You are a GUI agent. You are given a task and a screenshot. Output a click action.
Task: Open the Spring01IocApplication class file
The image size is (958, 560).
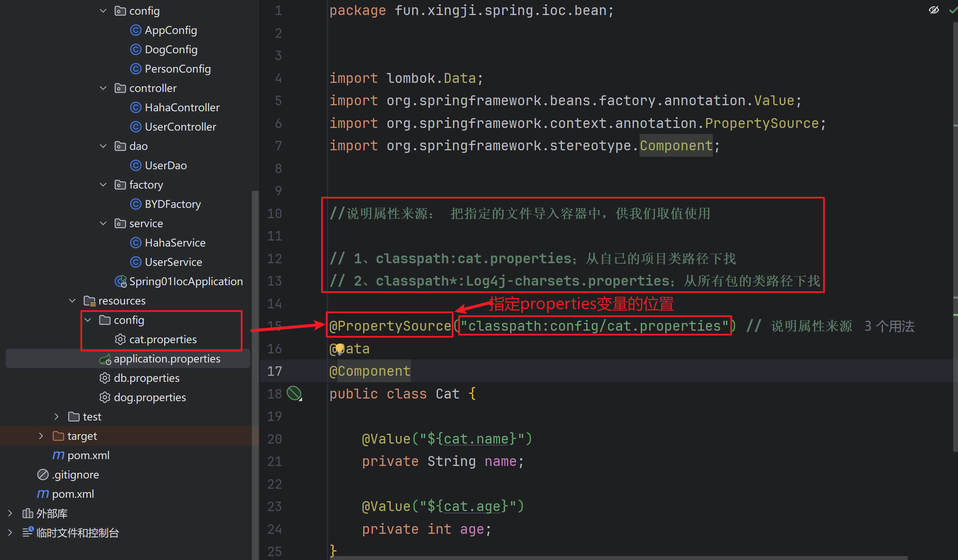185,281
